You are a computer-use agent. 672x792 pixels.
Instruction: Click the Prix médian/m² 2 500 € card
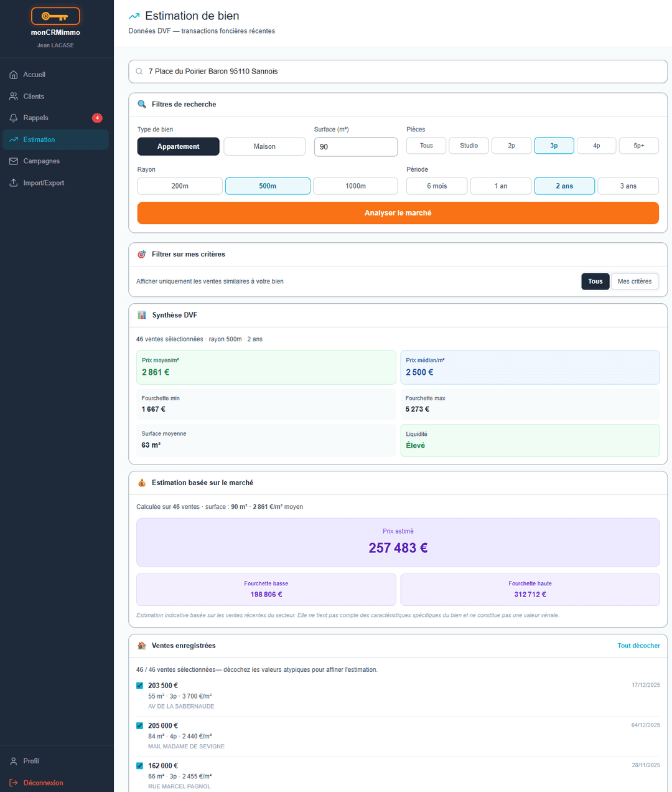click(x=530, y=367)
